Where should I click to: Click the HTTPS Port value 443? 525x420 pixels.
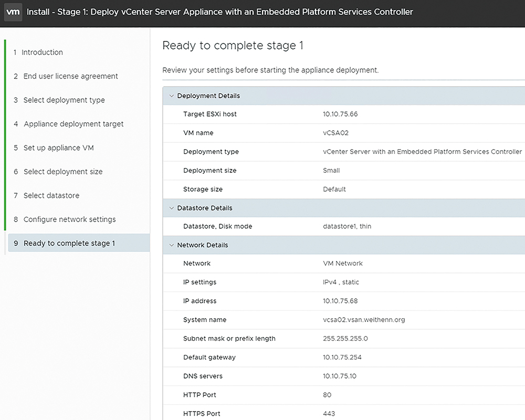(329, 414)
